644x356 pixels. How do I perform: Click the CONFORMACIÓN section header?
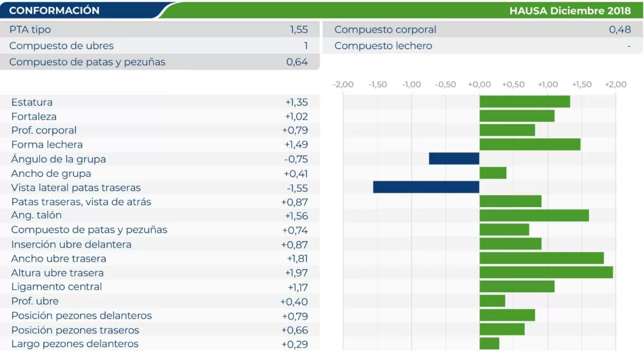54,11
